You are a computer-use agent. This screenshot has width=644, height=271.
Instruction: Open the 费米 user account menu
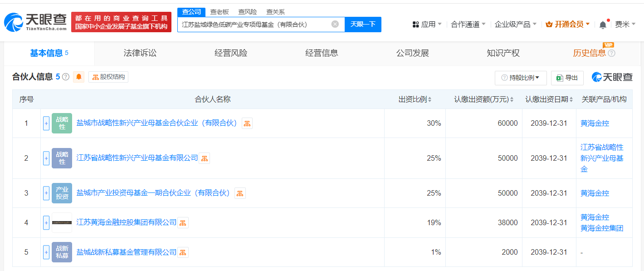(x=625, y=25)
